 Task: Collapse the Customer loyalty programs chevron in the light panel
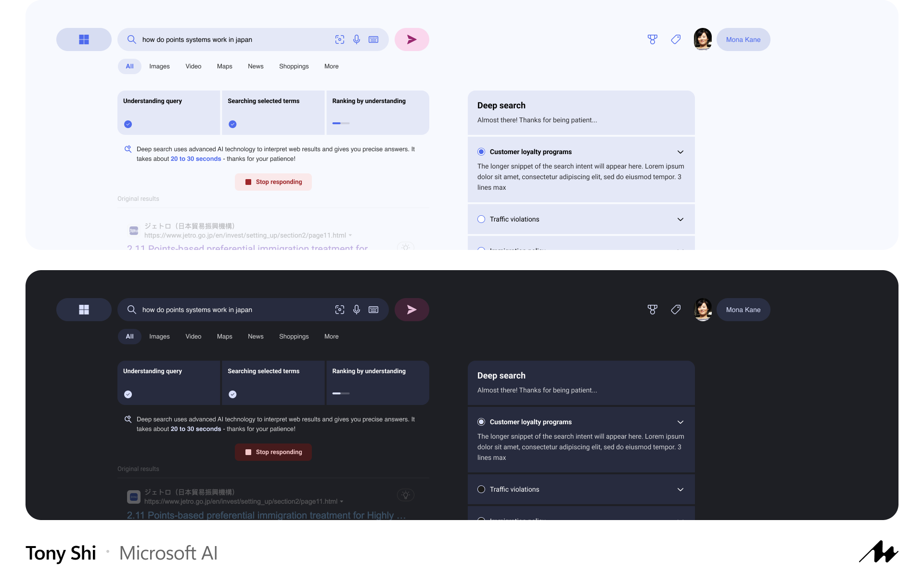click(680, 152)
